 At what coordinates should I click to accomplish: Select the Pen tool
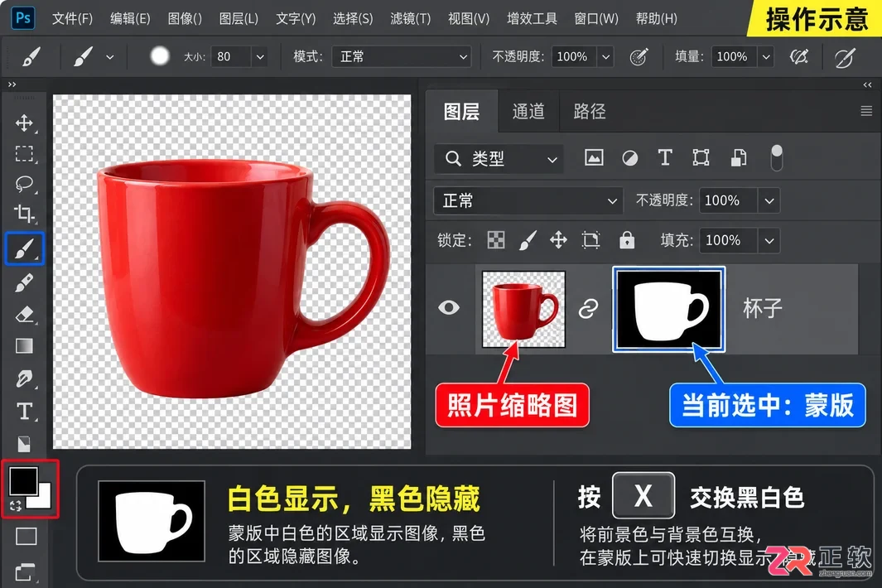(24, 378)
